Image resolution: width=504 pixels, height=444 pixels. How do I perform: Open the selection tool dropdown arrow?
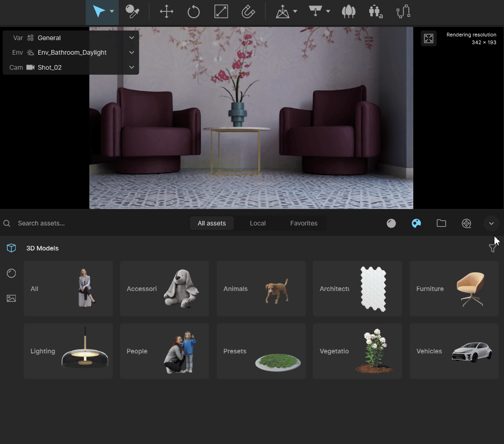coord(112,11)
